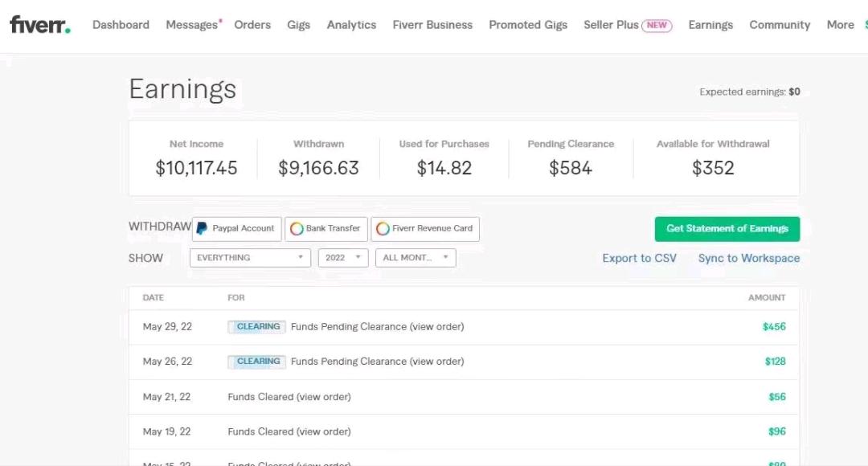Open the Messages menu item
Viewport: 868px width, 466px height.
click(x=192, y=25)
